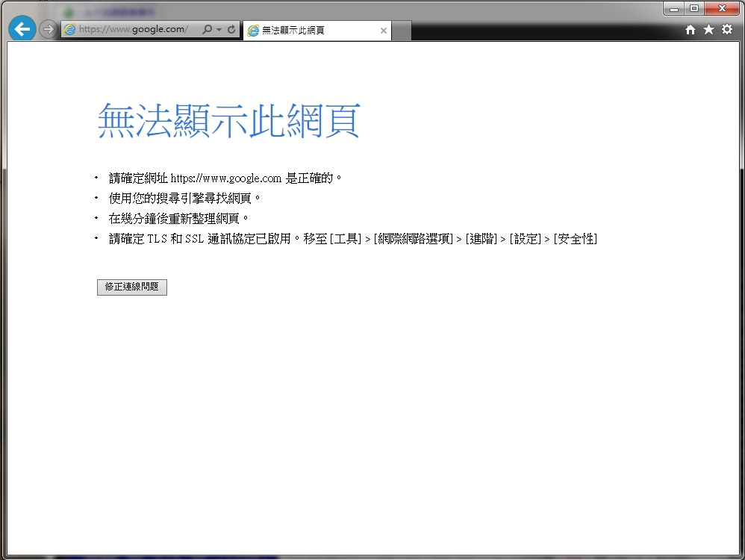Open a new tab with the blank tab button

pos(402,31)
